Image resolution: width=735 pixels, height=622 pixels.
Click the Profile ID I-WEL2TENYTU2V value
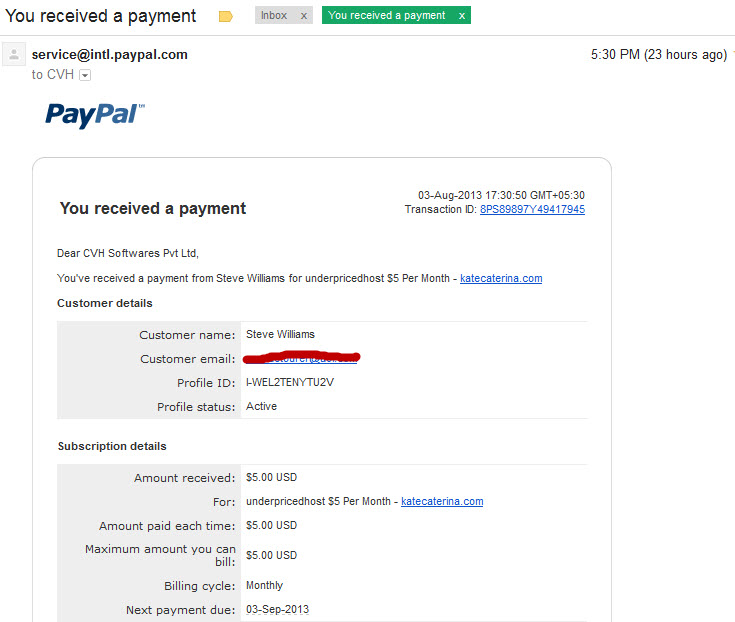point(290,382)
